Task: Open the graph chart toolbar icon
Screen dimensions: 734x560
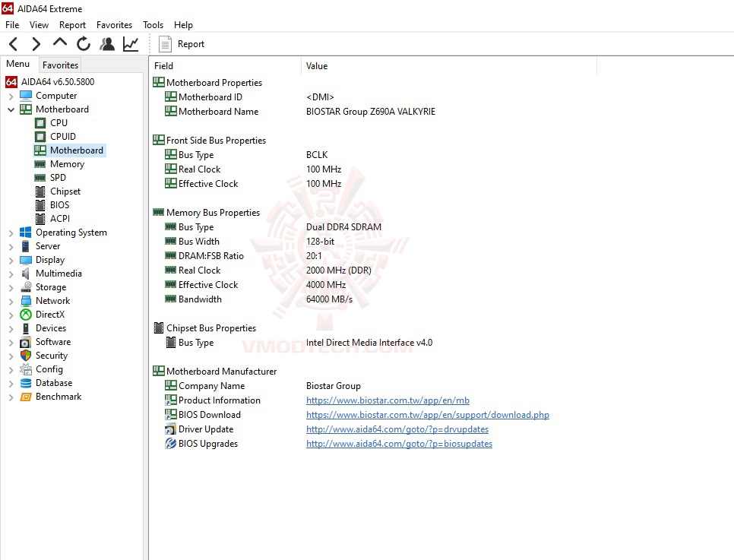Action: click(131, 44)
